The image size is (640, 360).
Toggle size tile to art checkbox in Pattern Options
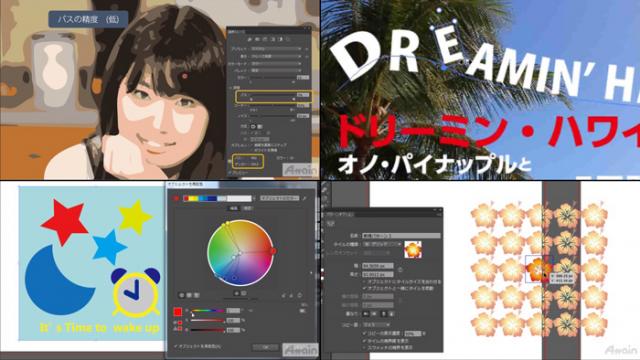pyautogui.click(x=364, y=282)
